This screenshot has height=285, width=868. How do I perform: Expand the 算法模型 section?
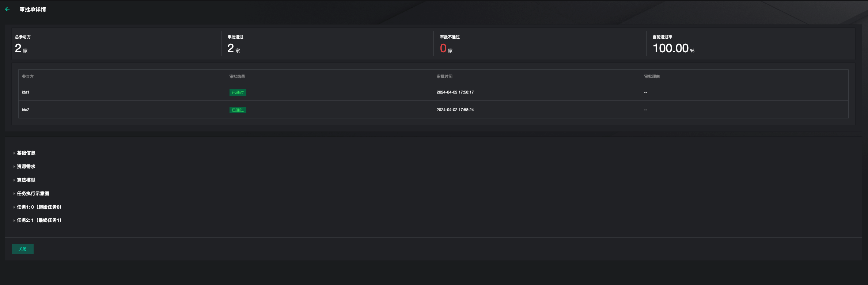coord(26,180)
